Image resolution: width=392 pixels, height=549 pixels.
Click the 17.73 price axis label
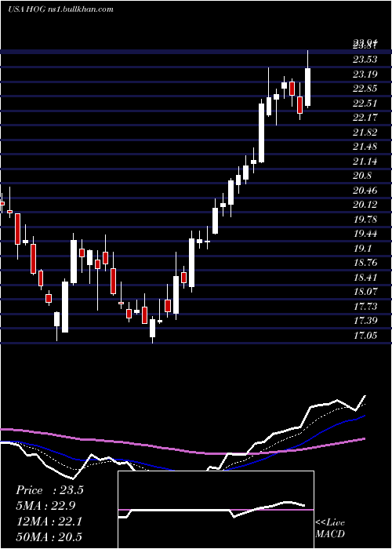coord(365,307)
